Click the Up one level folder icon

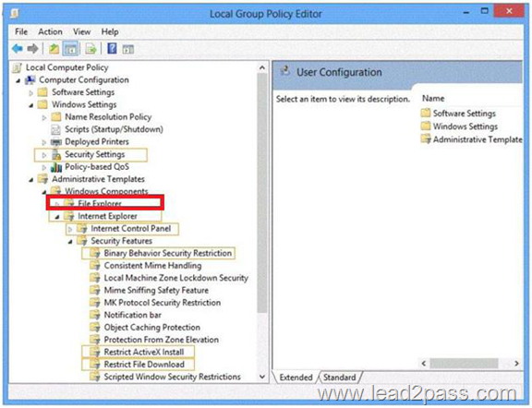(x=54, y=49)
